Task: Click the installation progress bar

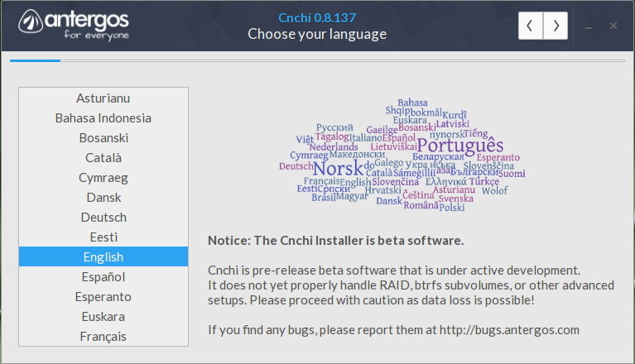Action: coord(318,60)
